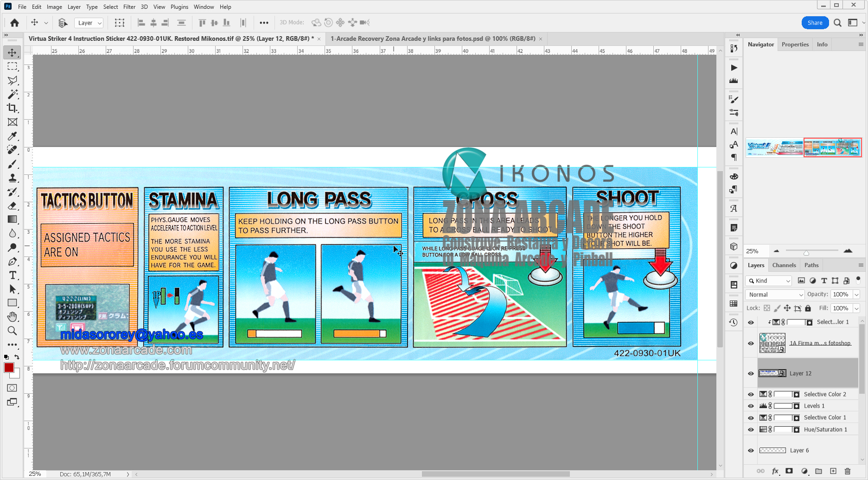Select the Magic Wand tool
The height and width of the screenshot is (480, 868).
(x=13, y=94)
